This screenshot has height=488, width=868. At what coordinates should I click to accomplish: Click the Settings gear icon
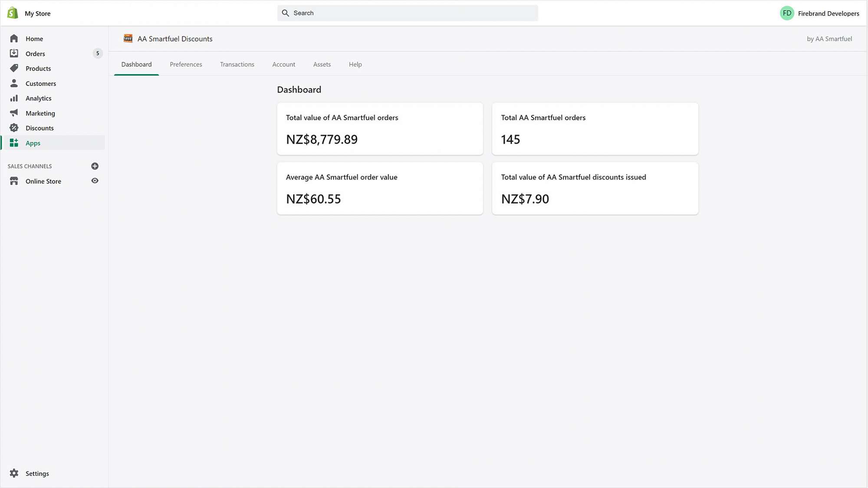(14, 473)
